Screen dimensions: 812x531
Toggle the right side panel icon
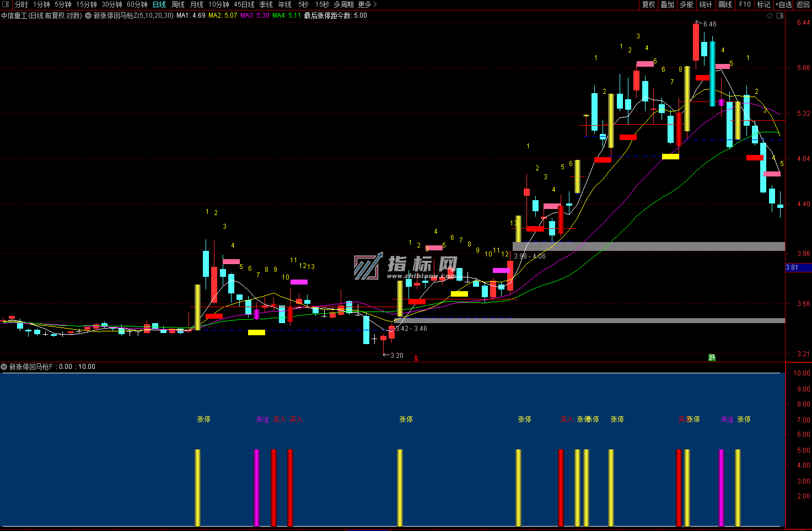[780, 15]
